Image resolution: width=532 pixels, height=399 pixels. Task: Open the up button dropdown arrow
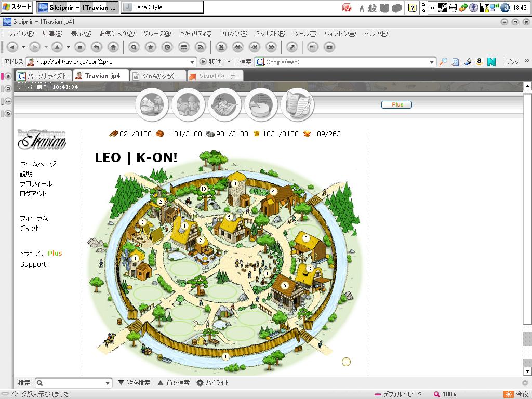[x=68, y=47]
